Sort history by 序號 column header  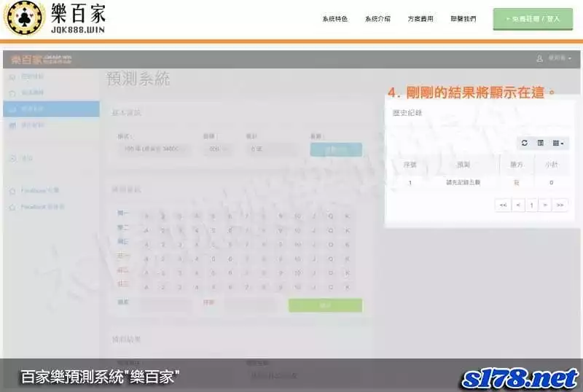[x=410, y=165]
